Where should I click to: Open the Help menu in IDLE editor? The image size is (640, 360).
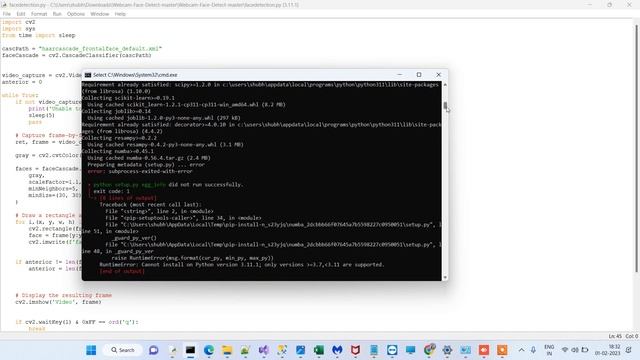pyautogui.click(x=120, y=14)
